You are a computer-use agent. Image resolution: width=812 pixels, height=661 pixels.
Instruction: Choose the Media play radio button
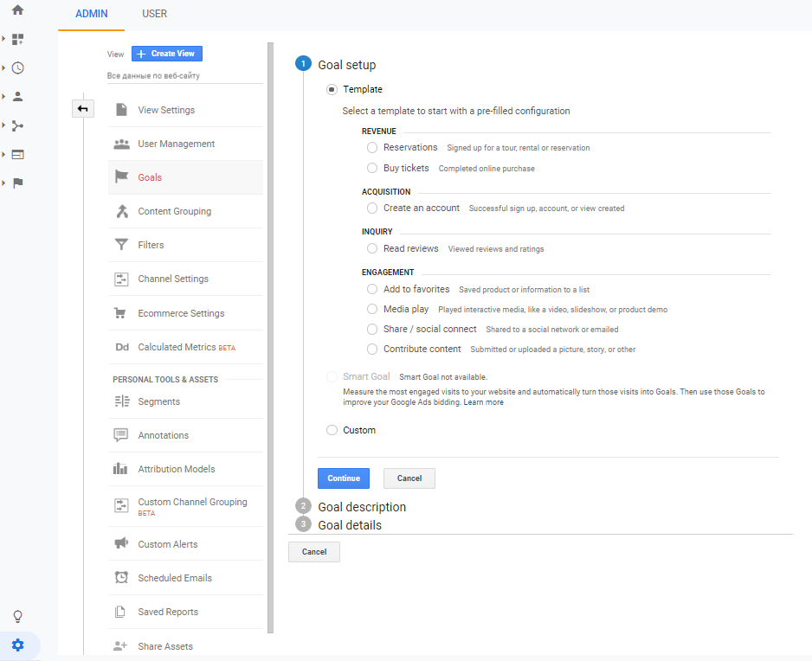372,309
